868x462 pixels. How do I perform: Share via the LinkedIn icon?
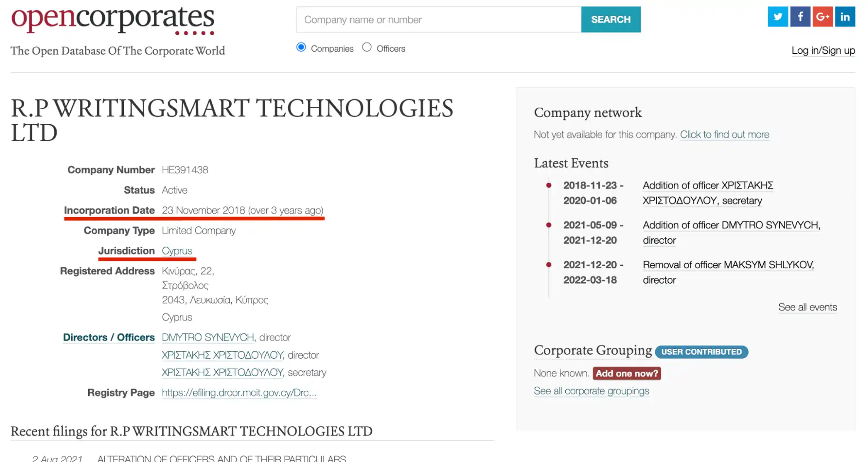[845, 16]
